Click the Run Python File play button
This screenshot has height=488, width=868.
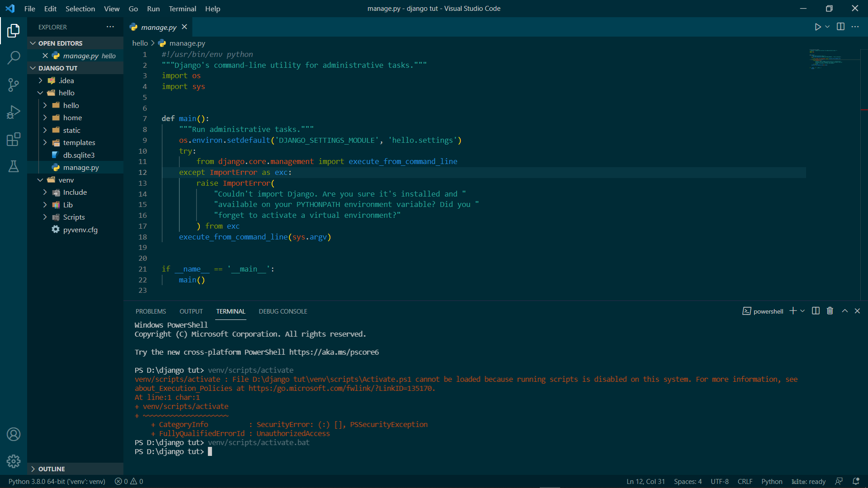[817, 27]
